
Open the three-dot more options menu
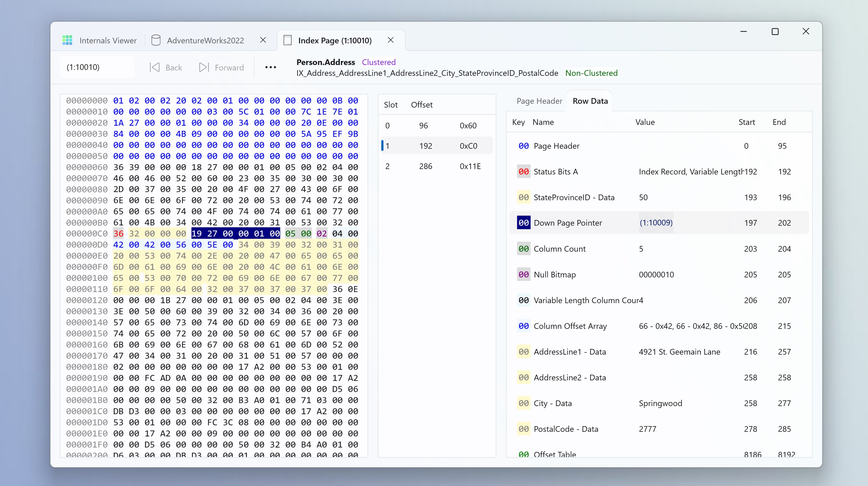pos(270,67)
